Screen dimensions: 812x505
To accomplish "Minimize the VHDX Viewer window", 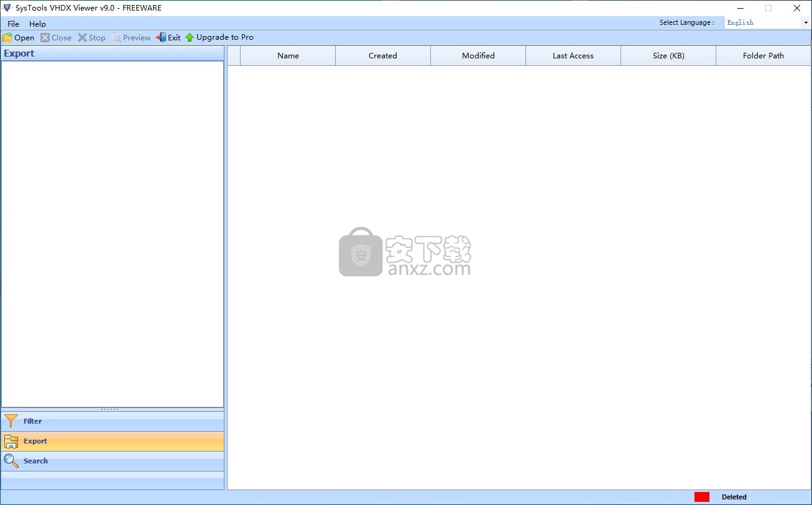I will tap(740, 8).
